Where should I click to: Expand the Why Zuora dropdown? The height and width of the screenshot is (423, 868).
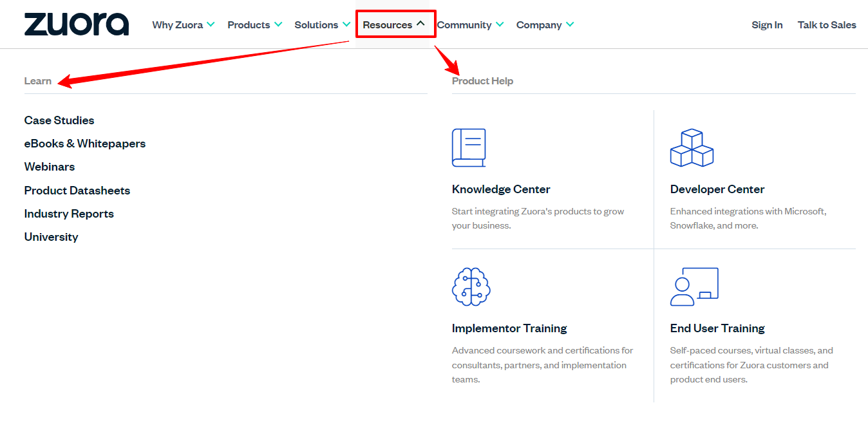click(184, 24)
